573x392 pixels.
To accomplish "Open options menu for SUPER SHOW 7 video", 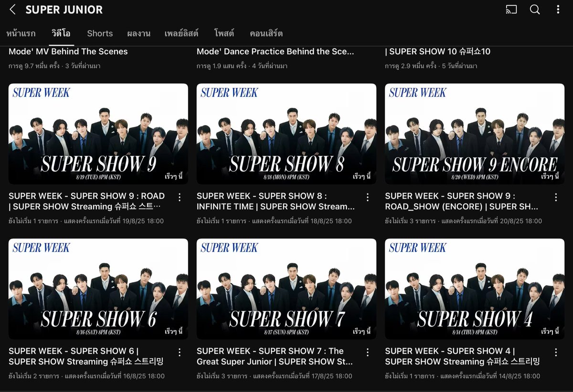I will (368, 352).
